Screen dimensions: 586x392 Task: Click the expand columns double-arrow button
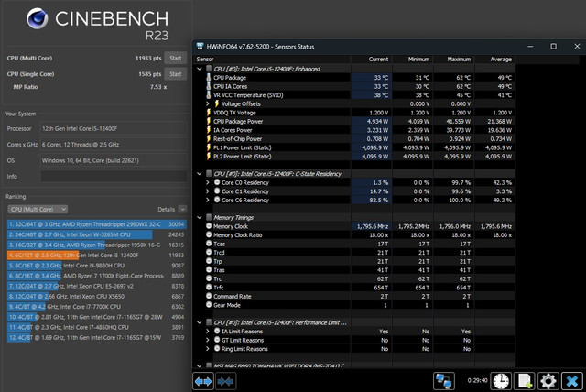[203, 381]
